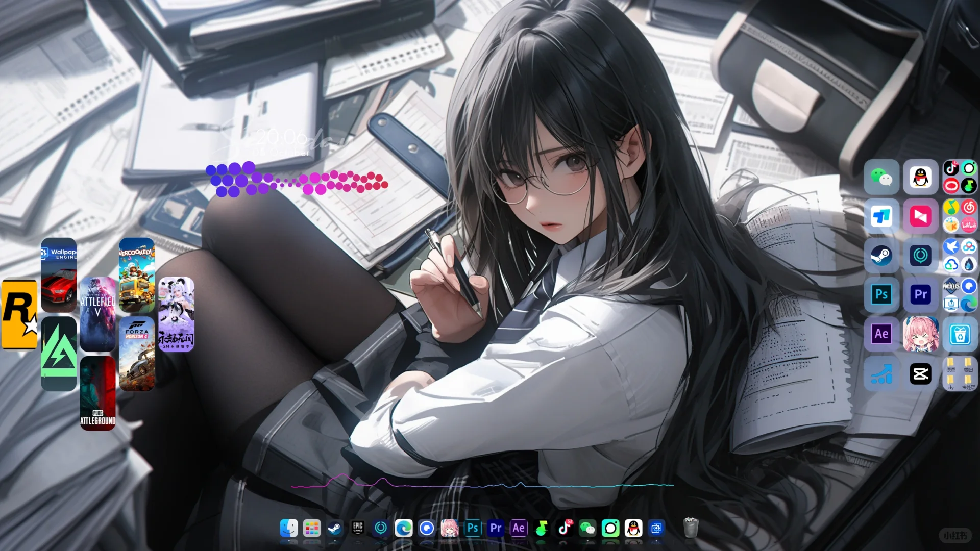Open QQ penguin in the right icon grid

click(x=921, y=177)
